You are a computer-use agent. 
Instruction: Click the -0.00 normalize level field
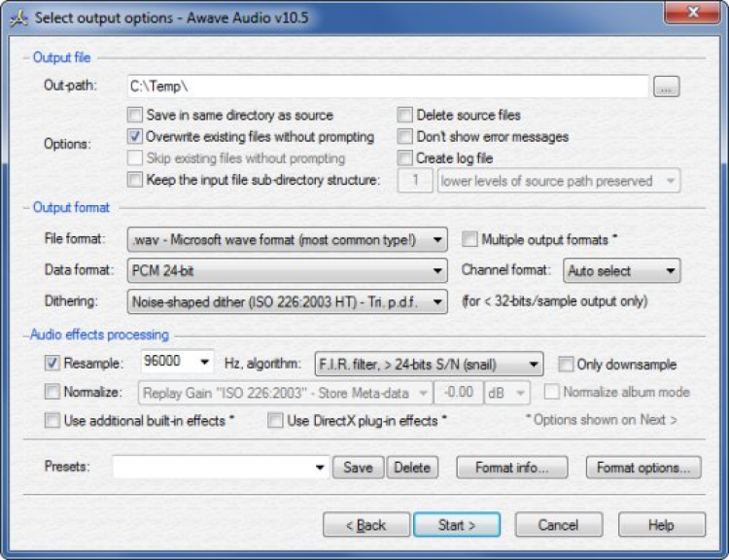click(458, 393)
